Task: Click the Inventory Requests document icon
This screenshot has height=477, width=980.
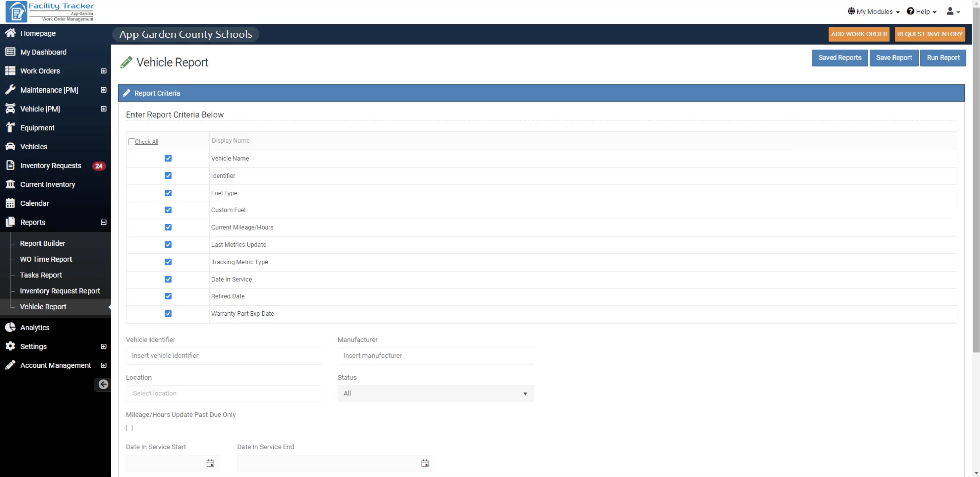Action: pos(10,165)
